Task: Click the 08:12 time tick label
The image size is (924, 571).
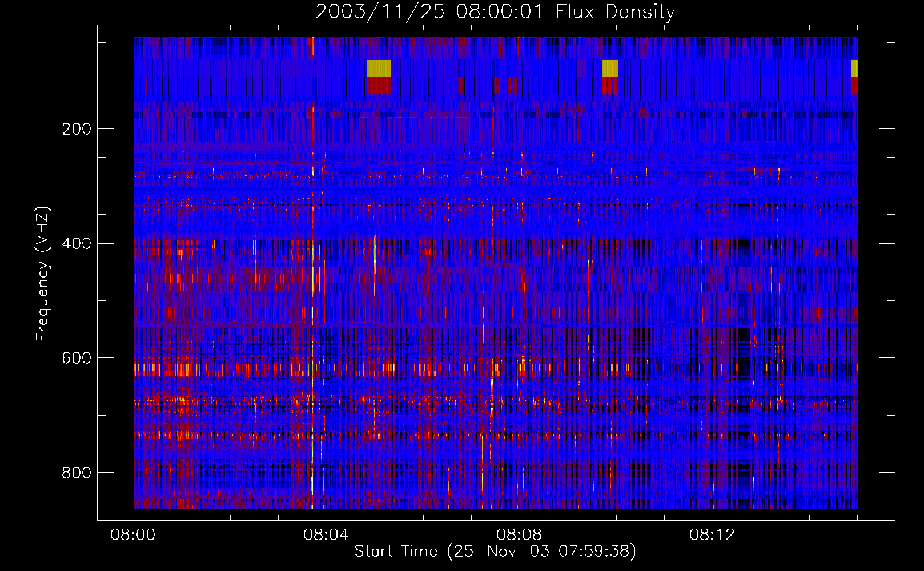Action: [712, 535]
